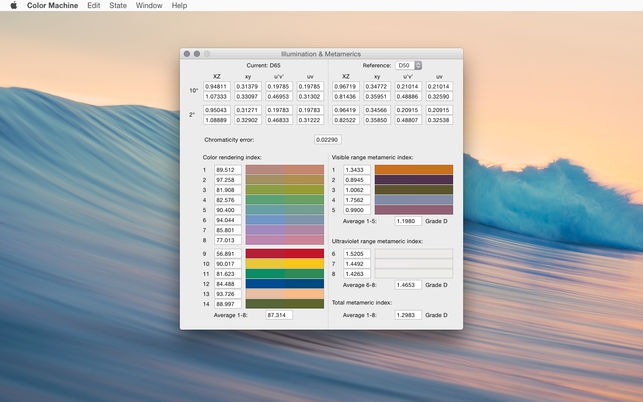Open the Edit menu
643x402 pixels.
coord(93,5)
